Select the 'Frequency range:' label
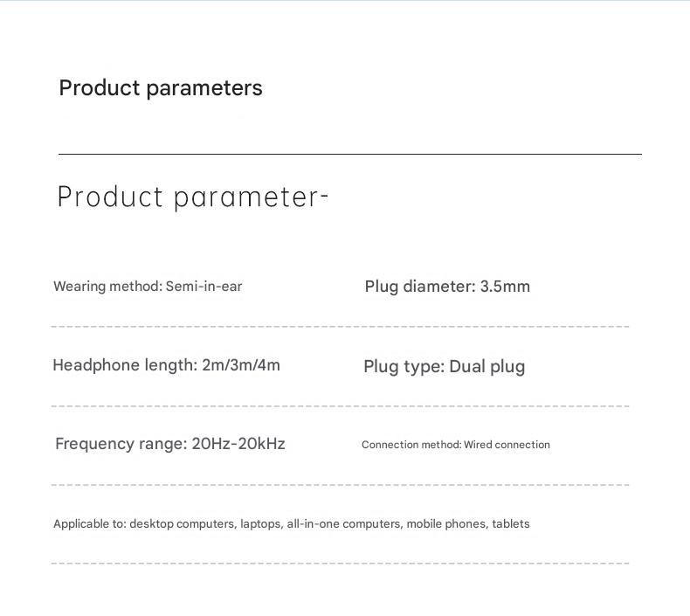Screen dimensions: 690x616 (x=121, y=444)
